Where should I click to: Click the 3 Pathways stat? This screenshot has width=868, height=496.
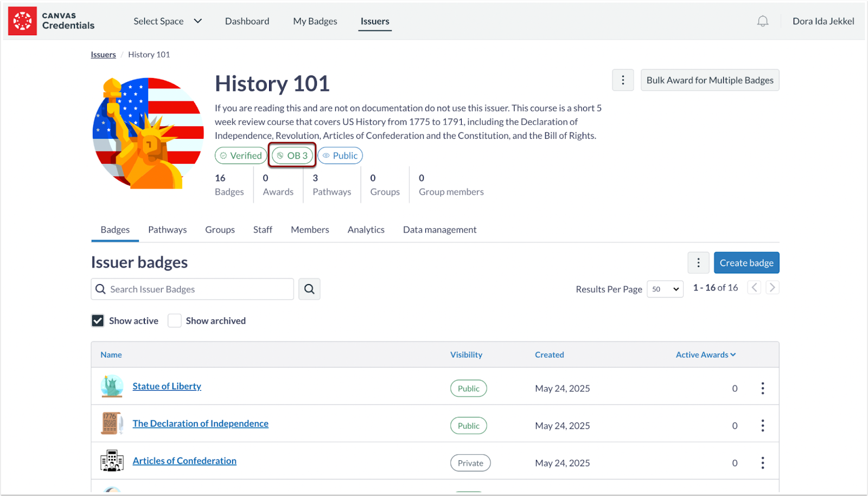332,185
